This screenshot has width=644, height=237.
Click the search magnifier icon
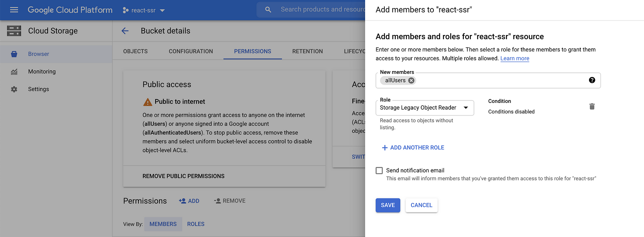268,10
